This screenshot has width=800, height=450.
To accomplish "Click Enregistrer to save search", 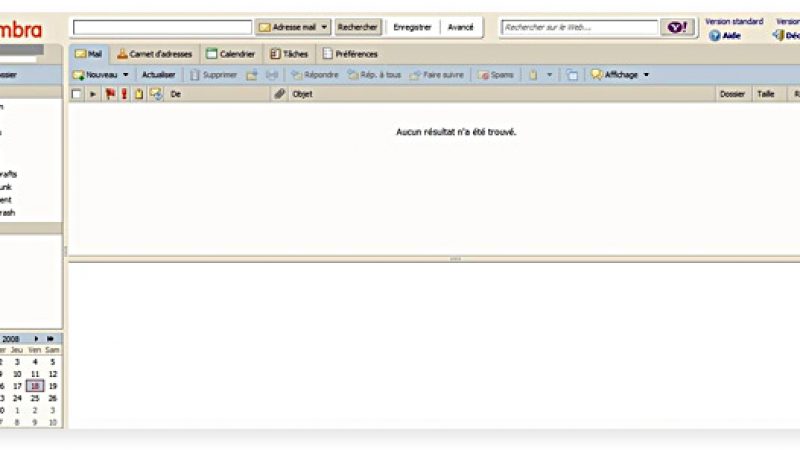I will coord(412,27).
